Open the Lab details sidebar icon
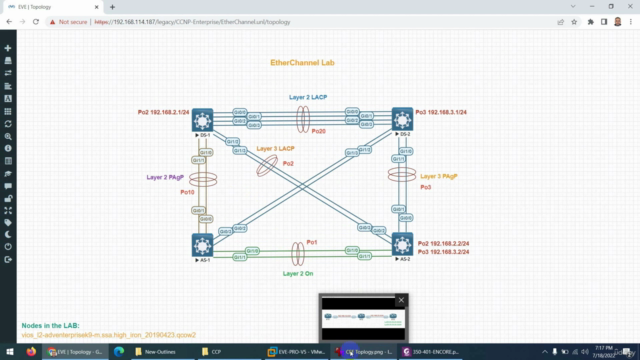Image resolution: width=640 pixels, height=360 pixels. [x=8, y=161]
